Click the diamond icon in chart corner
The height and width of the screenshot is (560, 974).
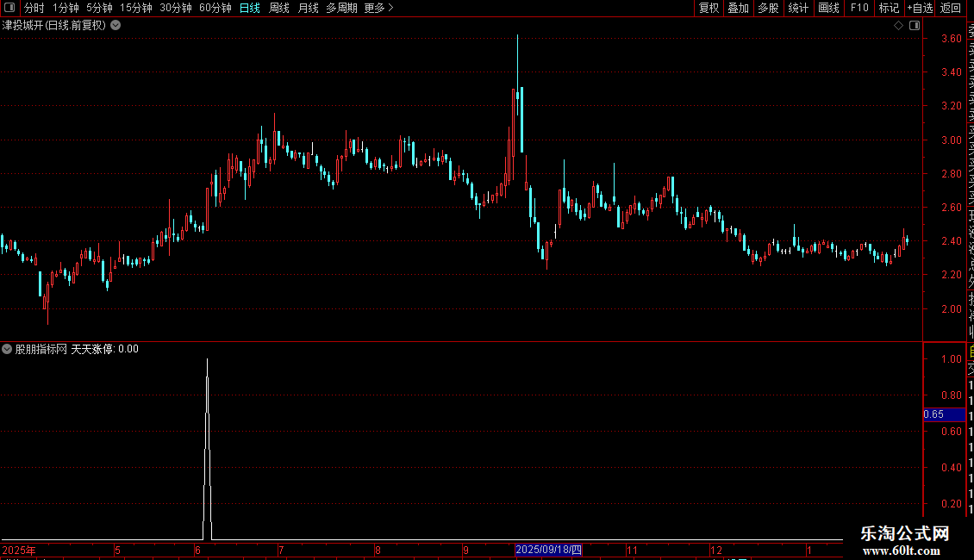click(x=898, y=26)
